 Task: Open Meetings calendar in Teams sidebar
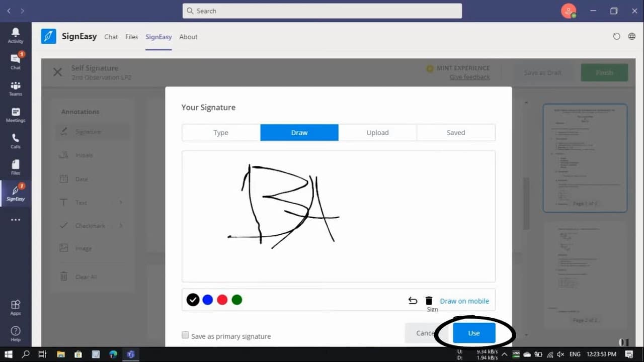click(x=16, y=115)
